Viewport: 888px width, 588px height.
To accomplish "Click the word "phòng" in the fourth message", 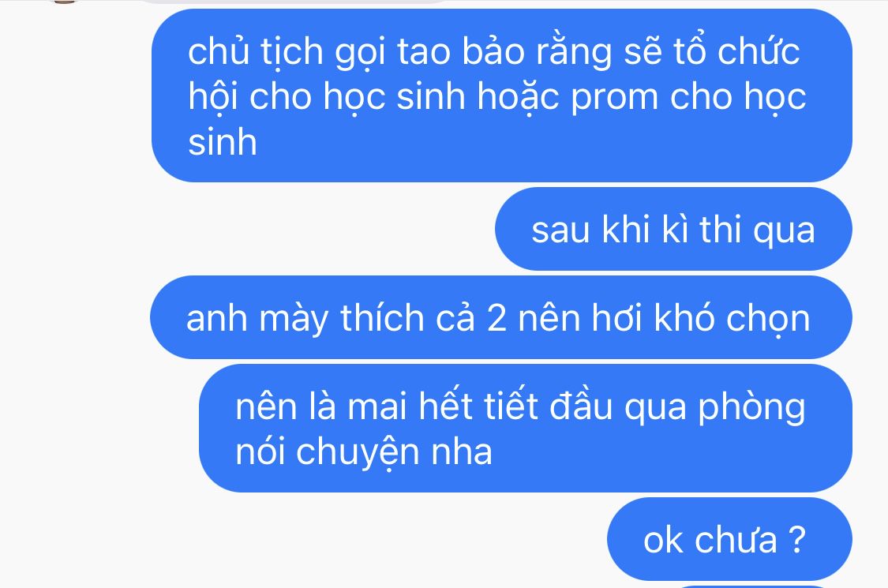I will click(751, 408).
